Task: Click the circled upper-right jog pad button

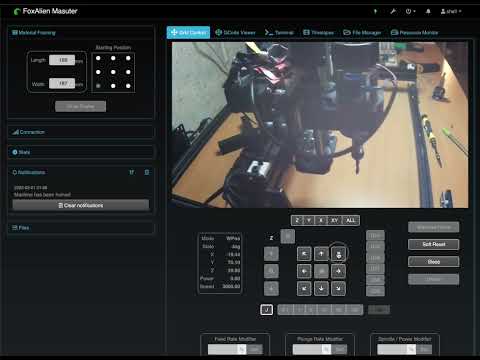Action: point(339,254)
